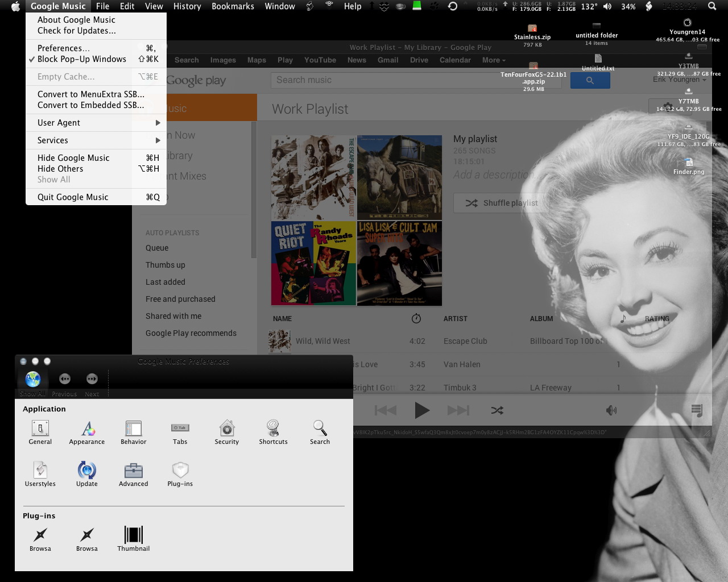Open Spotlight search in menu bar
728x582 pixels.
[712, 6]
